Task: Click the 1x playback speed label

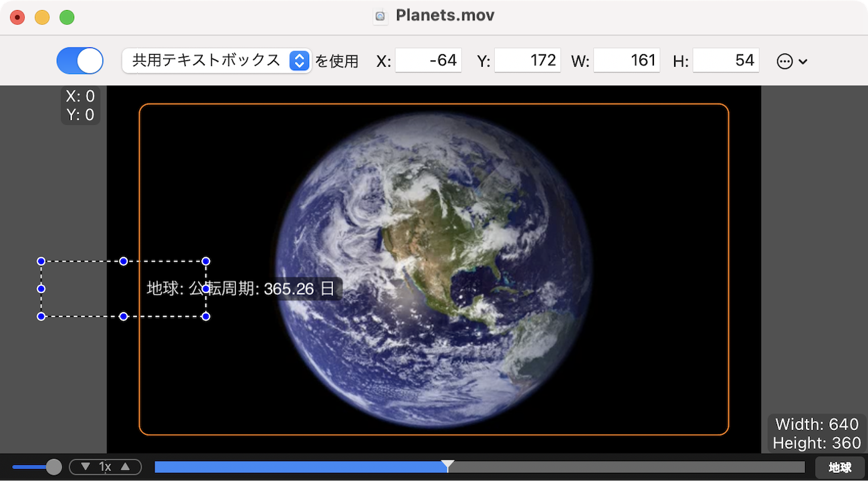Action: [105, 467]
